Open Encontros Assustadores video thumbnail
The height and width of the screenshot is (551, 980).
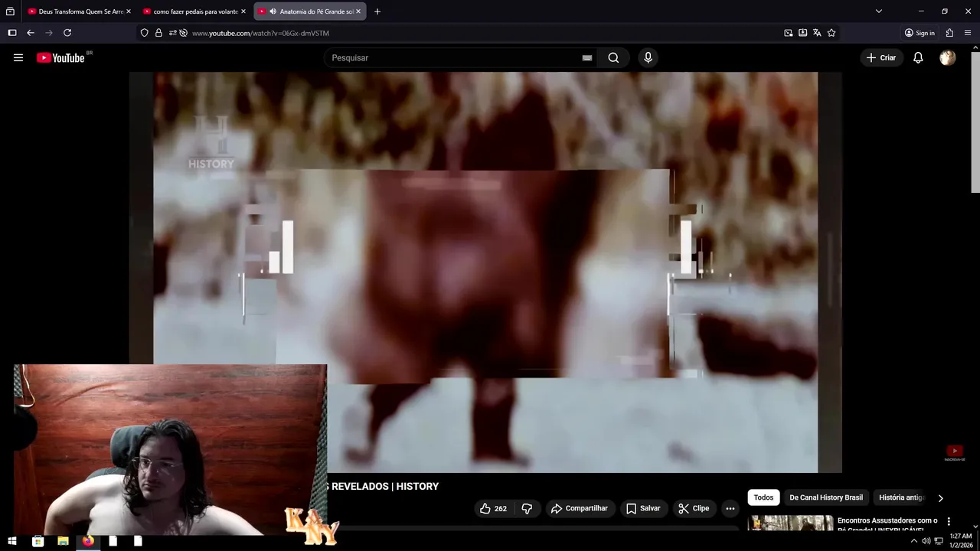[x=790, y=523]
